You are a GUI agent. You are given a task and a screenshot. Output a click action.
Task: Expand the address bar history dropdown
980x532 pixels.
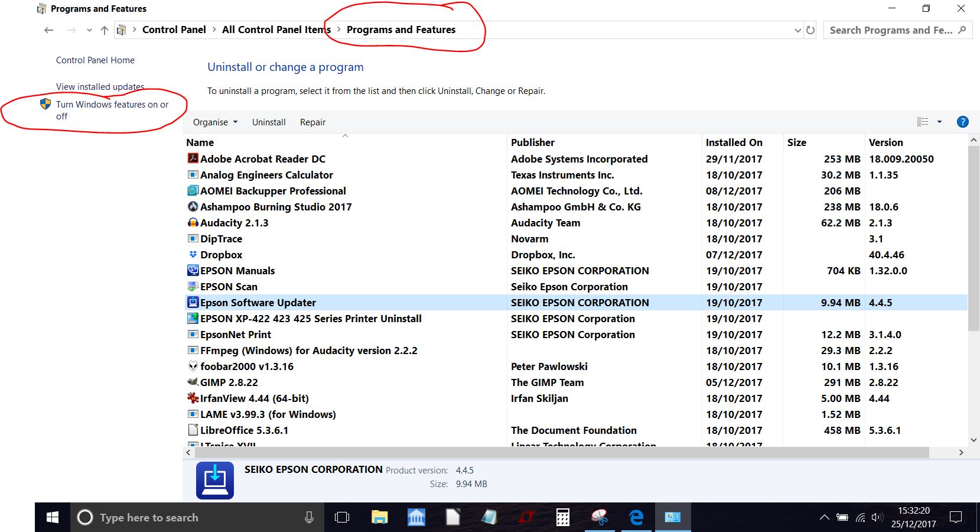click(x=797, y=30)
